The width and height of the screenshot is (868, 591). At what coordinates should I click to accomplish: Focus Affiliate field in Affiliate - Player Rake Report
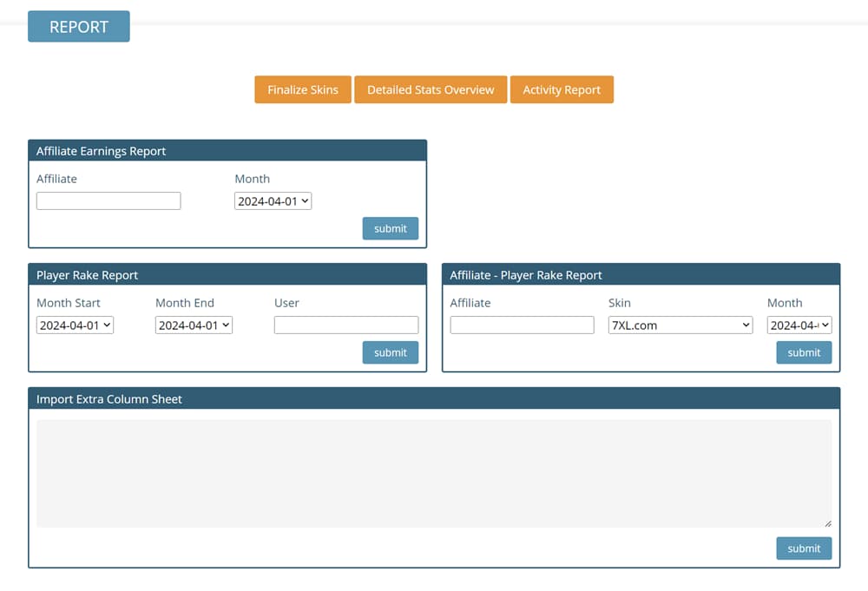pos(522,325)
